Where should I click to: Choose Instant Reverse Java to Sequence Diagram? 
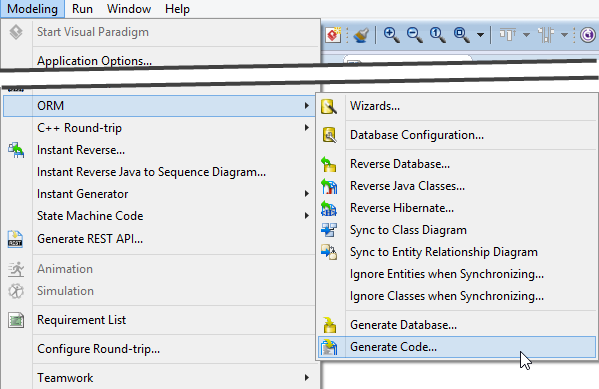pyautogui.click(x=159, y=172)
